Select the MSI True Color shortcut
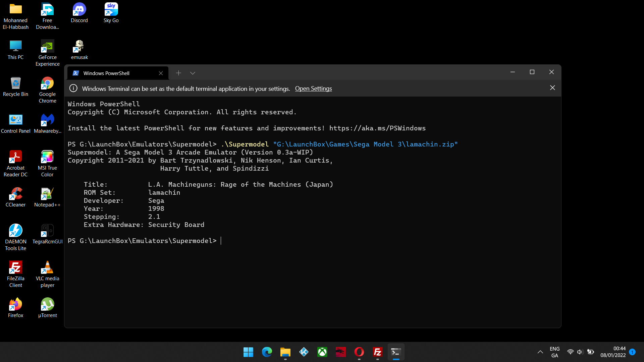 click(47, 164)
